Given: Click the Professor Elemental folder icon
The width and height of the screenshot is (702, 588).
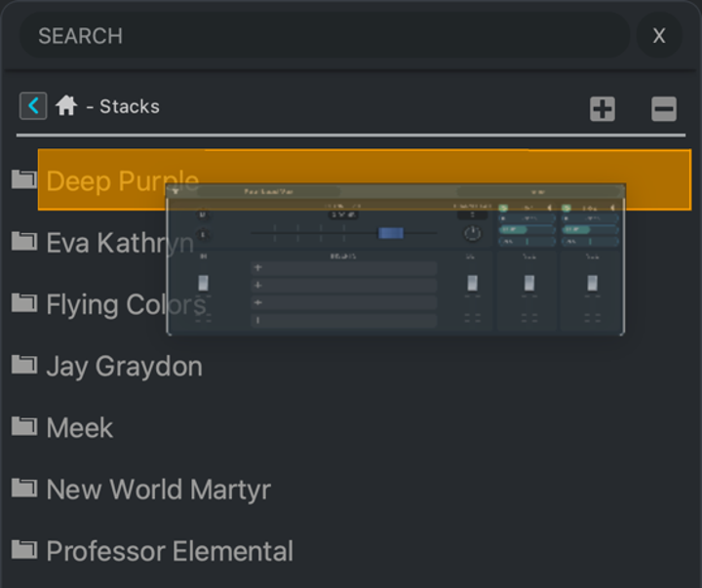Looking at the screenshot, I should (x=23, y=550).
